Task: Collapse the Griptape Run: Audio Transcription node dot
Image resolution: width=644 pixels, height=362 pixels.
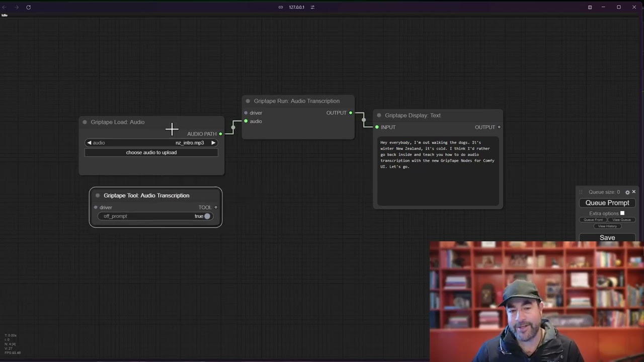Action: pos(248,101)
